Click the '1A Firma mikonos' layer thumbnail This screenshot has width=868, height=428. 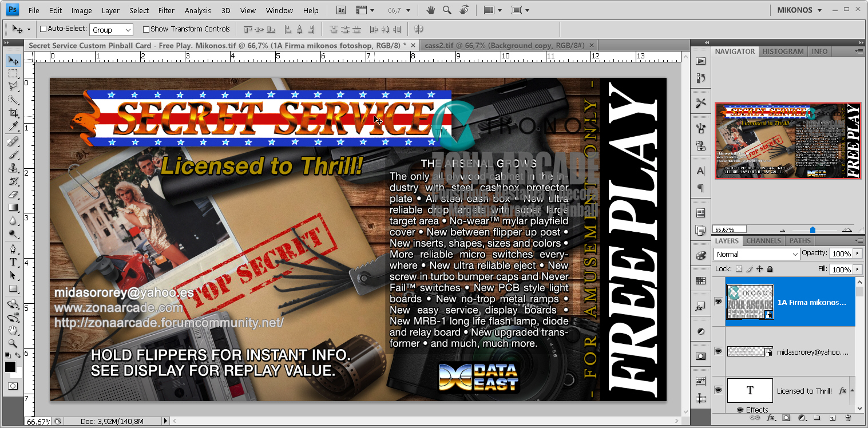750,302
